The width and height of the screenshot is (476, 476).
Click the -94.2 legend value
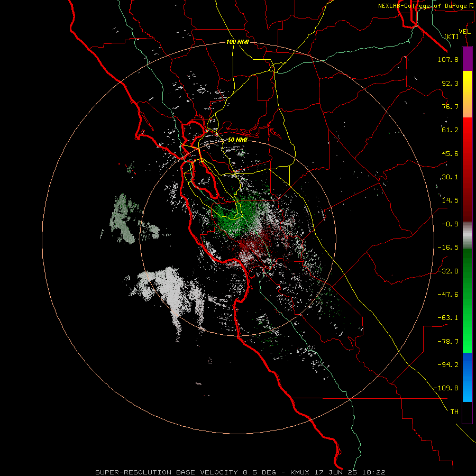(448, 365)
